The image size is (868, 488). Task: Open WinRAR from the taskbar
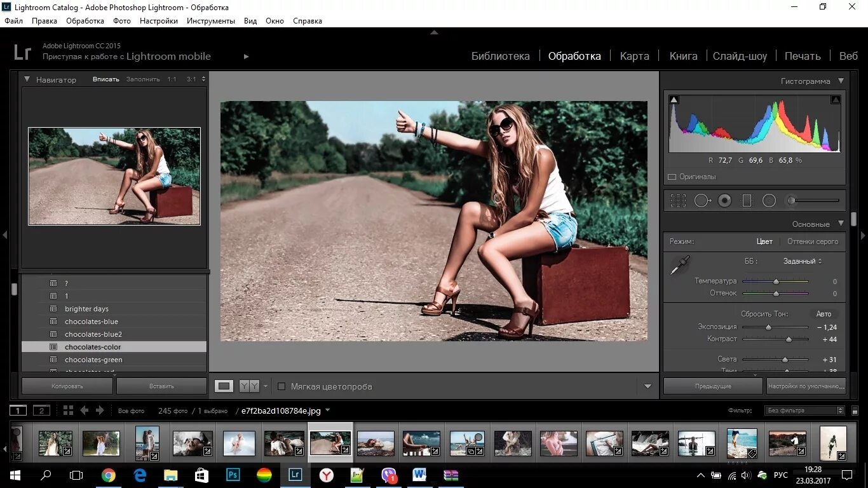pyautogui.click(x=451, y=475)
